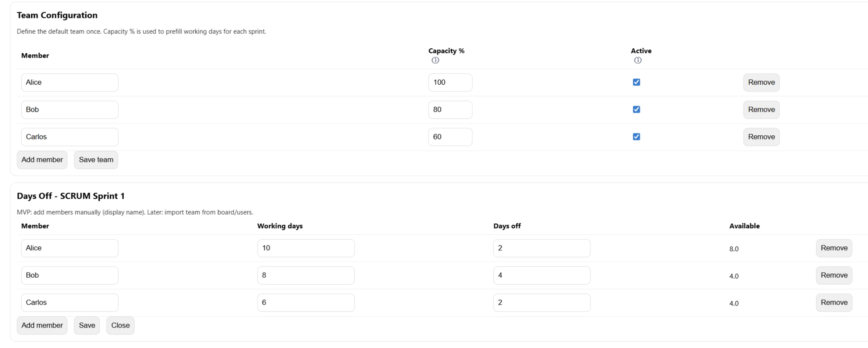Image resolution: width=868 pixels, height=348 pixels.
Task: Add member to Days Off section
Action: pyautogui.click(x=42, y=326)
